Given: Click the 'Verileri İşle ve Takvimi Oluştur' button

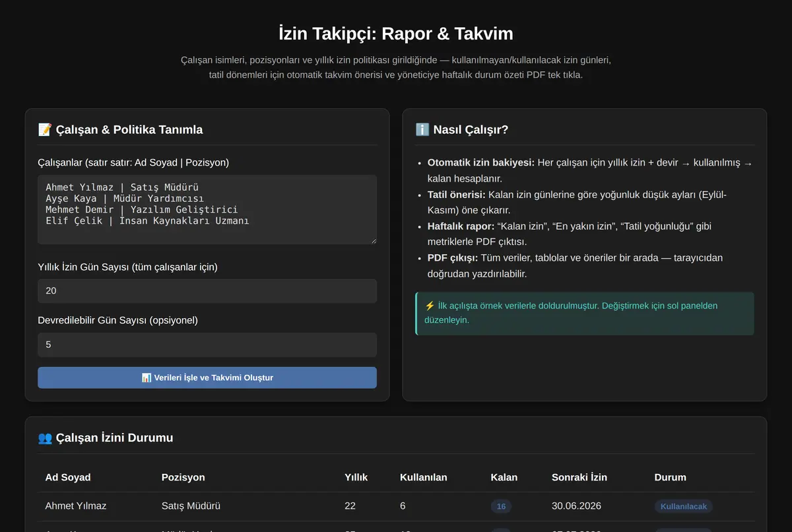Looking at the screenshot, I should (207, 378).
